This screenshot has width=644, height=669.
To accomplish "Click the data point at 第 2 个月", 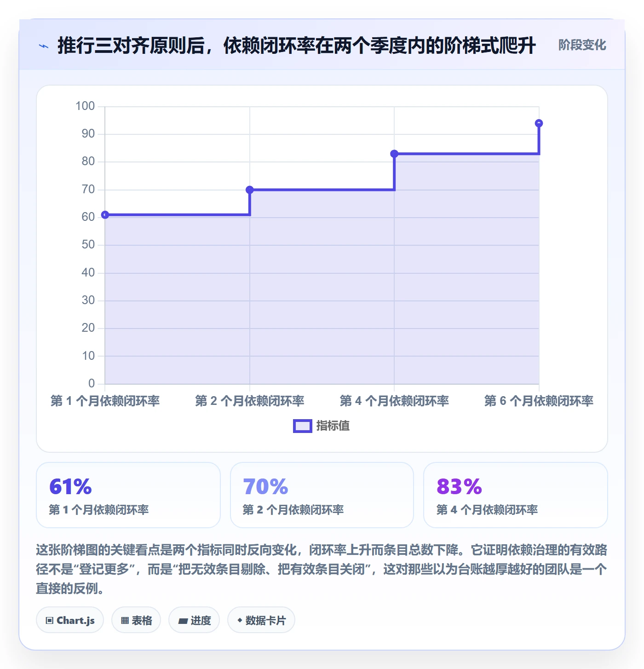I will pos(250,190).
